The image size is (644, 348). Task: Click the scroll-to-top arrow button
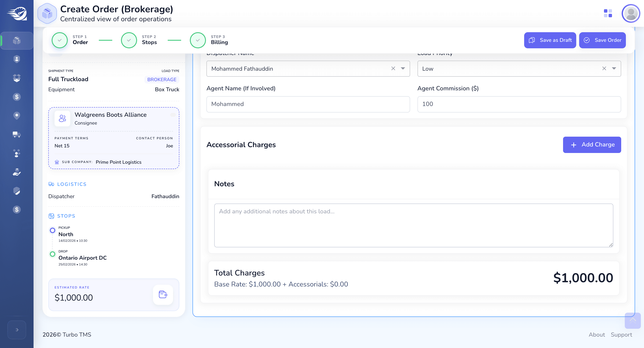click(x=633, y=320)
